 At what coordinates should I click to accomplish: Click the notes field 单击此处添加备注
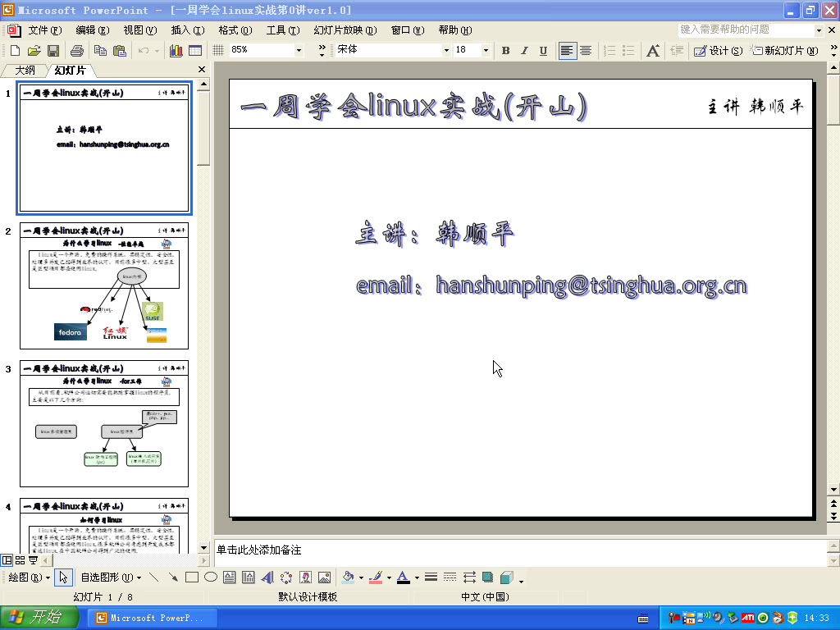pos(519,552)
